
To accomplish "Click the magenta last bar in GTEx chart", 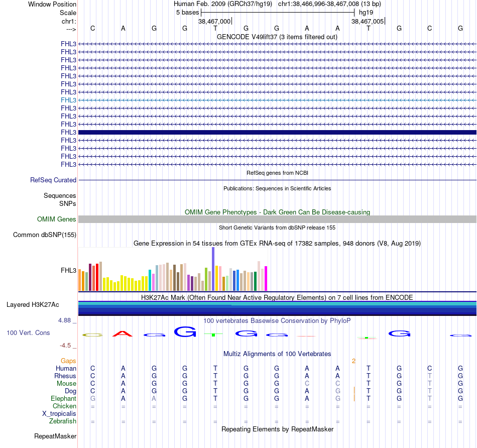I will point(266,278).
